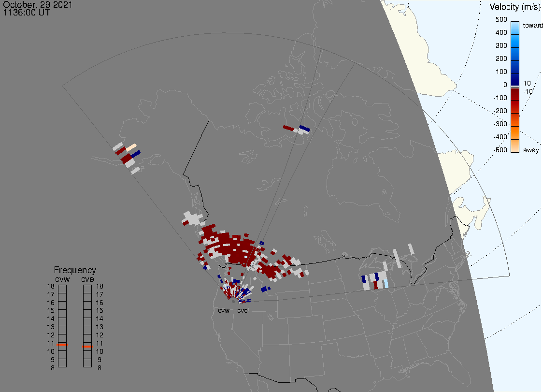Click the 'cvw' header in the Frequency legend

[62, 279]
